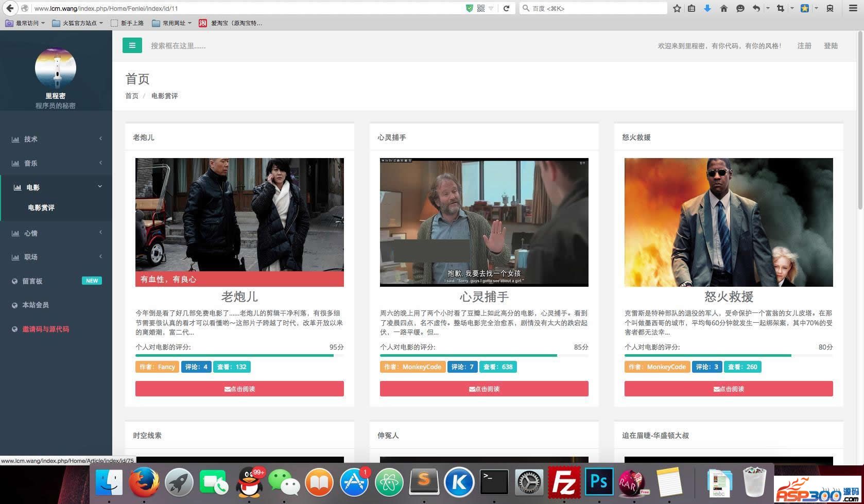Launch Sublime Text from the dock

tap(424, 482)
